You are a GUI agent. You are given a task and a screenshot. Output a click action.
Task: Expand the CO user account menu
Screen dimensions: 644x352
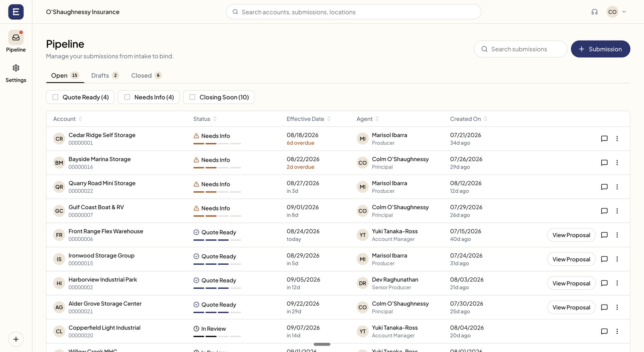[617, 12]
